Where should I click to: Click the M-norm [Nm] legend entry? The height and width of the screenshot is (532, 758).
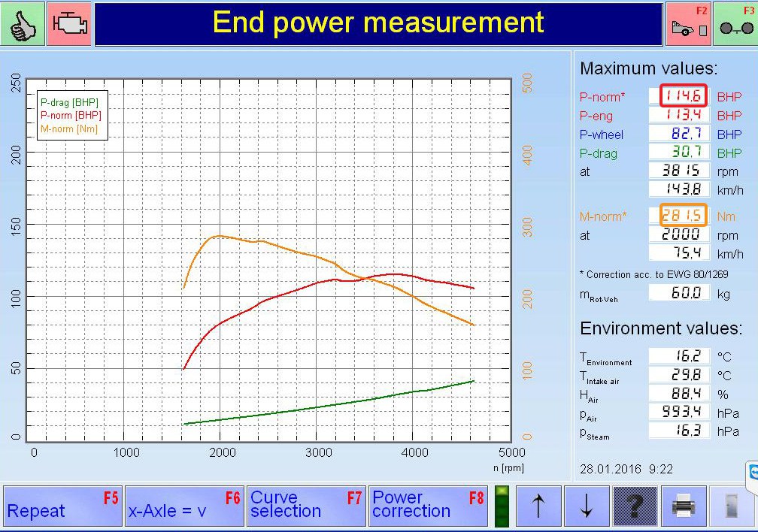(69, 128)
